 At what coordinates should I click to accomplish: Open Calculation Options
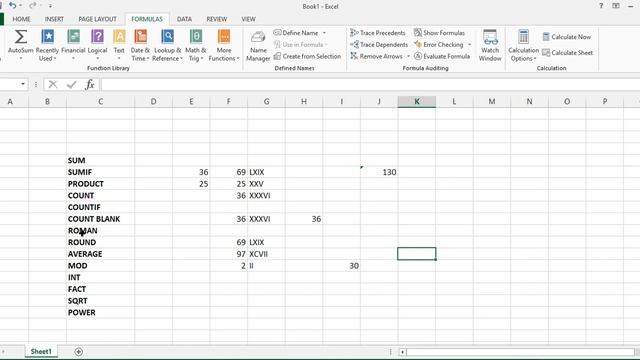pos(523,45)
